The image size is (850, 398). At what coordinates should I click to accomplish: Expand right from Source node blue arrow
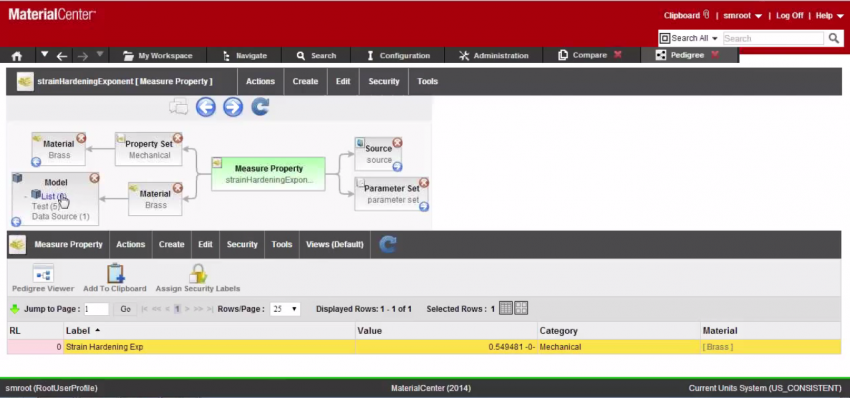coord(397,167)
